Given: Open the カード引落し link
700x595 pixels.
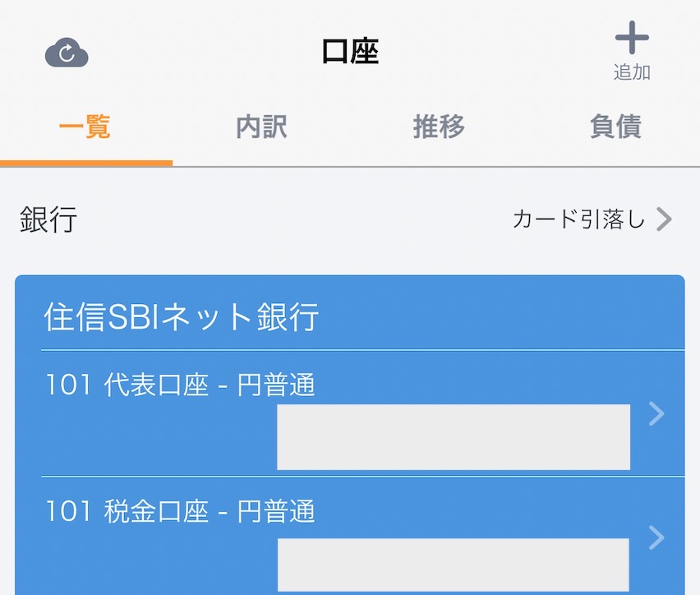Looking at the screenshot, I should click(578, 219).
